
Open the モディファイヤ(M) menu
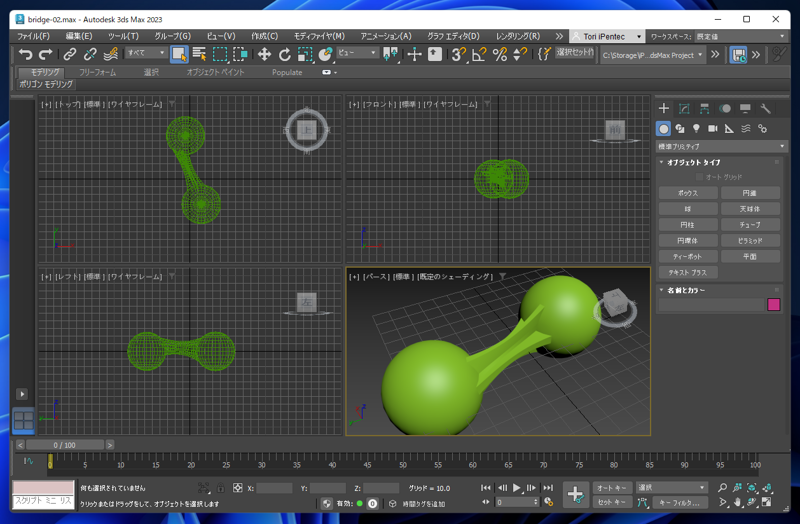319,36
